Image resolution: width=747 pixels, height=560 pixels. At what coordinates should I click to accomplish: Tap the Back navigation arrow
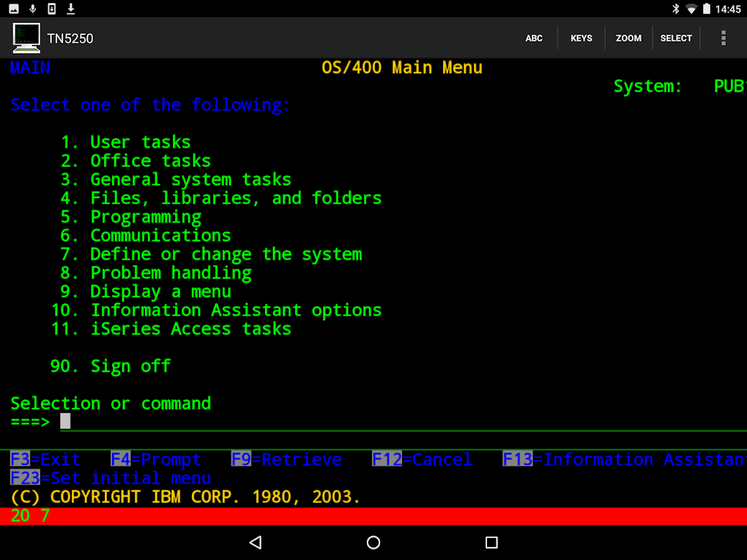click(256, 542)
